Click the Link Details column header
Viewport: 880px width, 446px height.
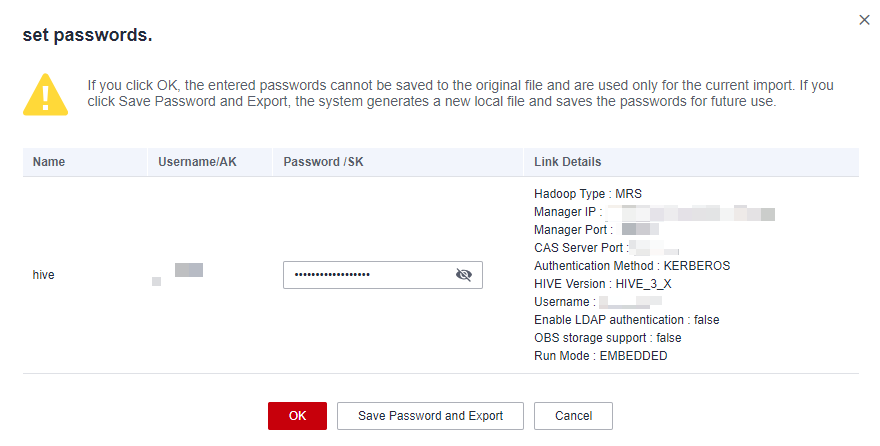pos(567,162)
